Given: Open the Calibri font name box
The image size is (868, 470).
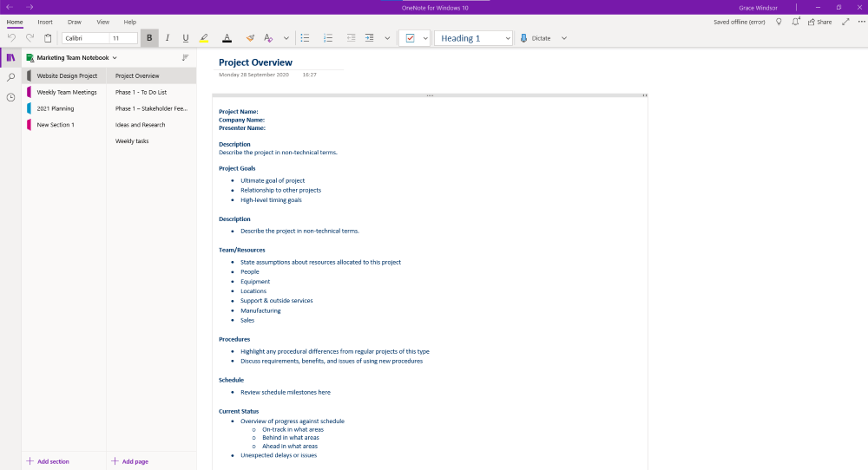Looking at the screenshot, I should 84,38.
